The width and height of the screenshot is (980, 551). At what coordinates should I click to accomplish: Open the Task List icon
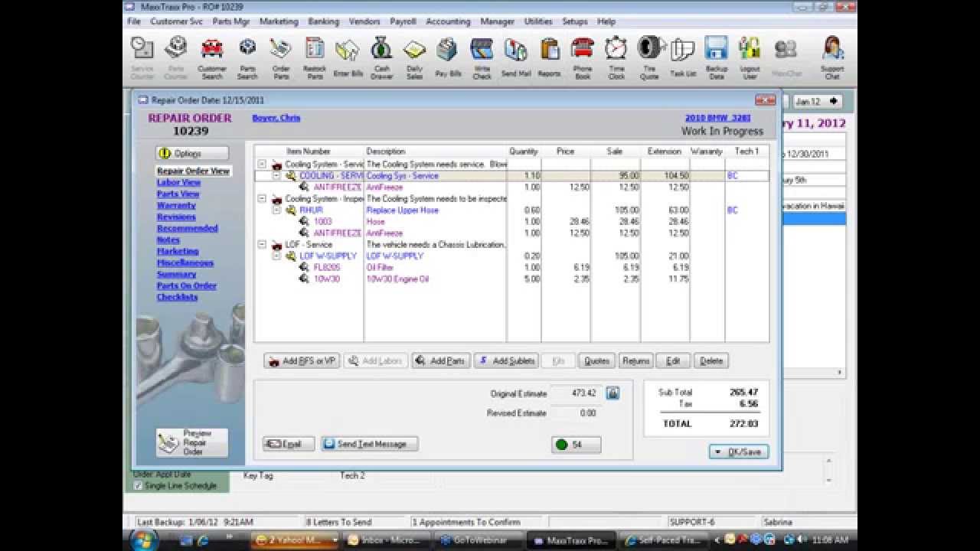pos(683,57)
